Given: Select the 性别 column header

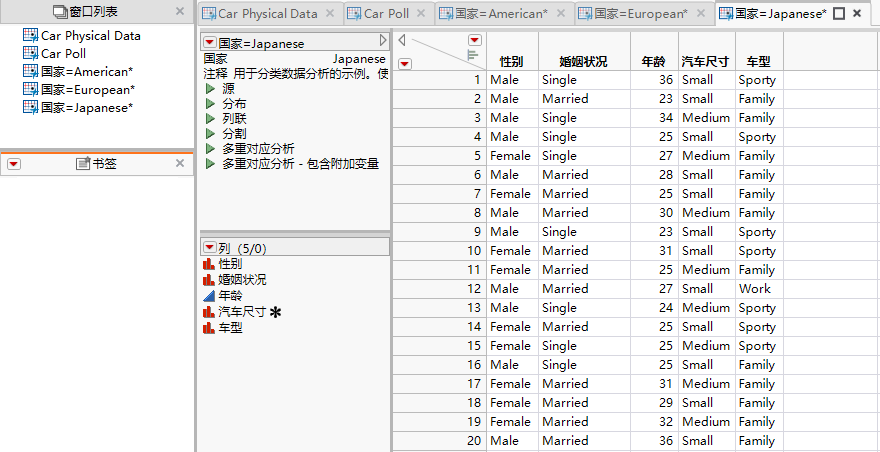Looking at the screenshot, I should tap(512, 62).
